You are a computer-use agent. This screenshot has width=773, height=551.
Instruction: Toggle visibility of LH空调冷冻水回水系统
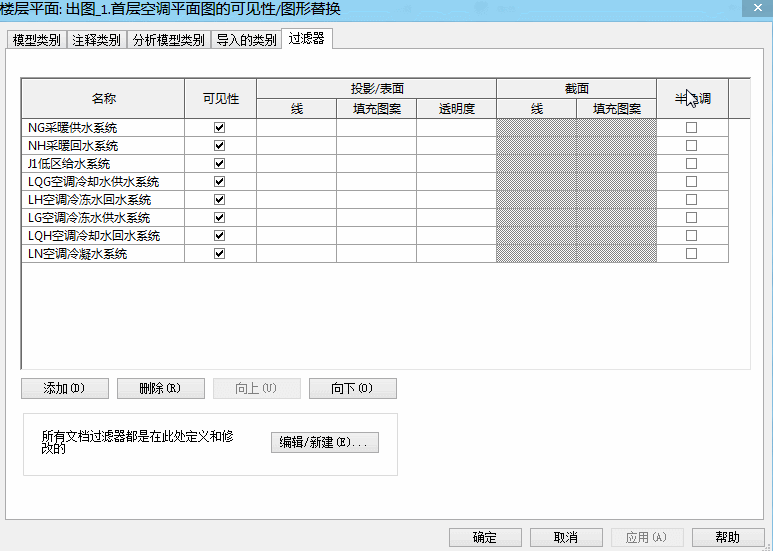[219, 200]
